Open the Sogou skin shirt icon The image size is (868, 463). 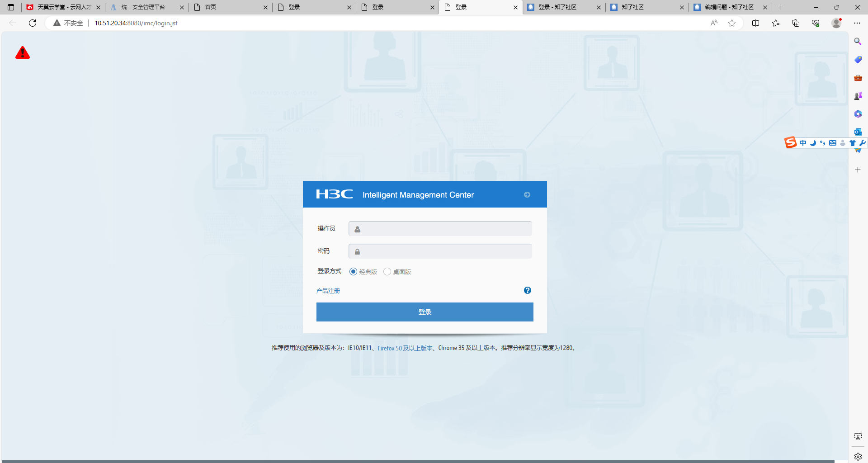pyautogui.click(x=852, y=143)
